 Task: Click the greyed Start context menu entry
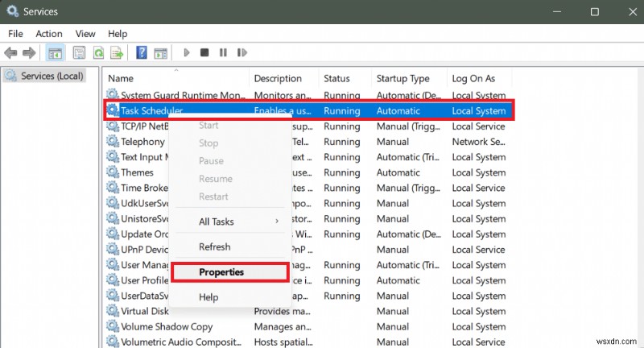[229, 126]
